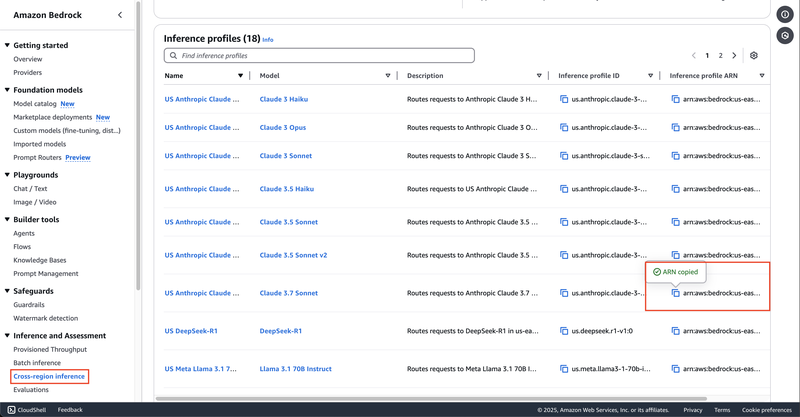Click the horizontal table scrollbar
Screen dimensions: 800x417
[x=431, y=399]
